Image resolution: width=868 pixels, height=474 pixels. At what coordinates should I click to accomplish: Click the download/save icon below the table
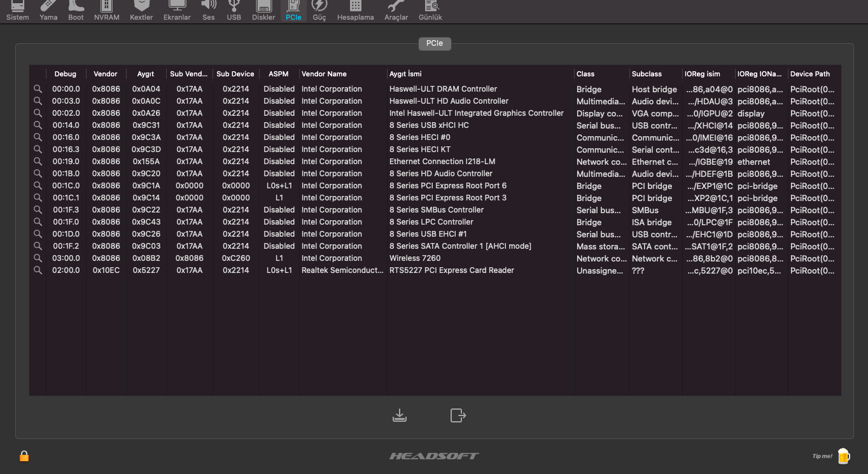click(400, 415)
